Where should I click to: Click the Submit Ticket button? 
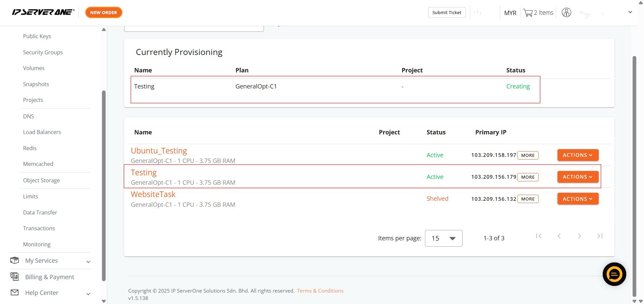pos(446,12)
